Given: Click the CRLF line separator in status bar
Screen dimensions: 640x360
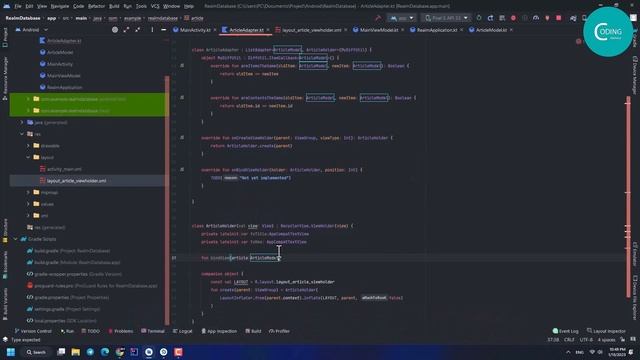Looking at the screenshot, I should [569, 340].
